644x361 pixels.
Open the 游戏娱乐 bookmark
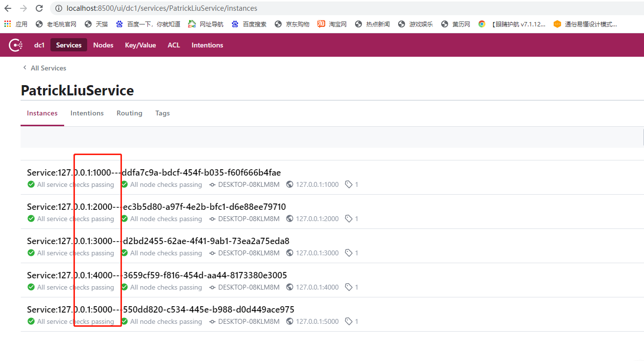click(x=415, y=24)
